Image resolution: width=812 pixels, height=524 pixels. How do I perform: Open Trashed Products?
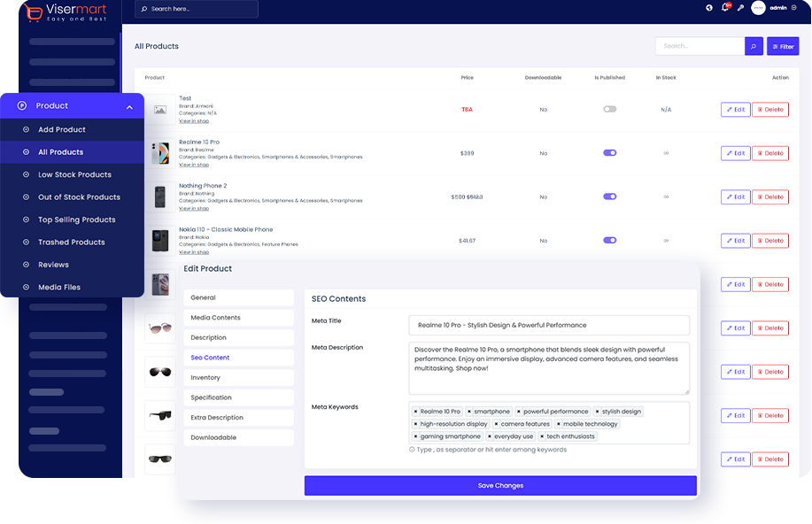[72, 243]
